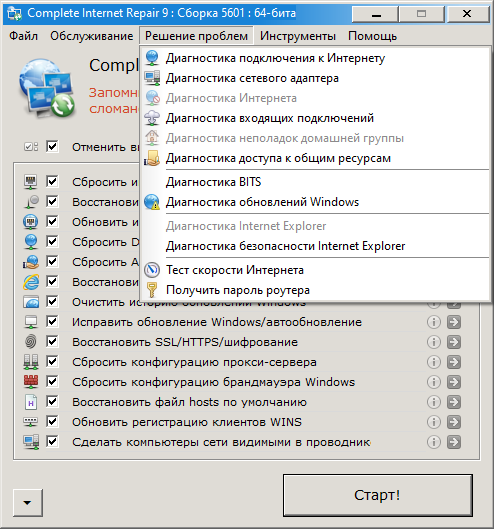Screen dimensions: 494x529
Task: Click the Старт! button
Action: pos(378,495)
